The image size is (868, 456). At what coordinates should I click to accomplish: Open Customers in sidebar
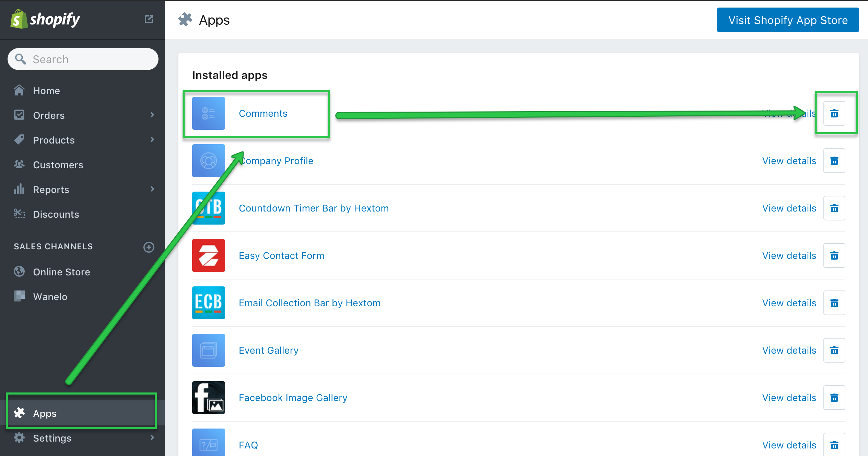click(x=58, y=165)
